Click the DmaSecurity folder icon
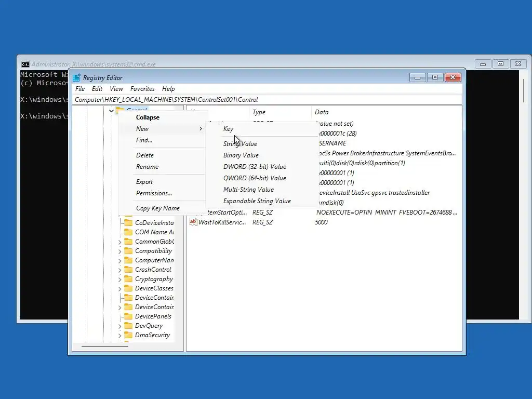The width and height of the screenshot is (532, 399). click(x=128, y=335)
